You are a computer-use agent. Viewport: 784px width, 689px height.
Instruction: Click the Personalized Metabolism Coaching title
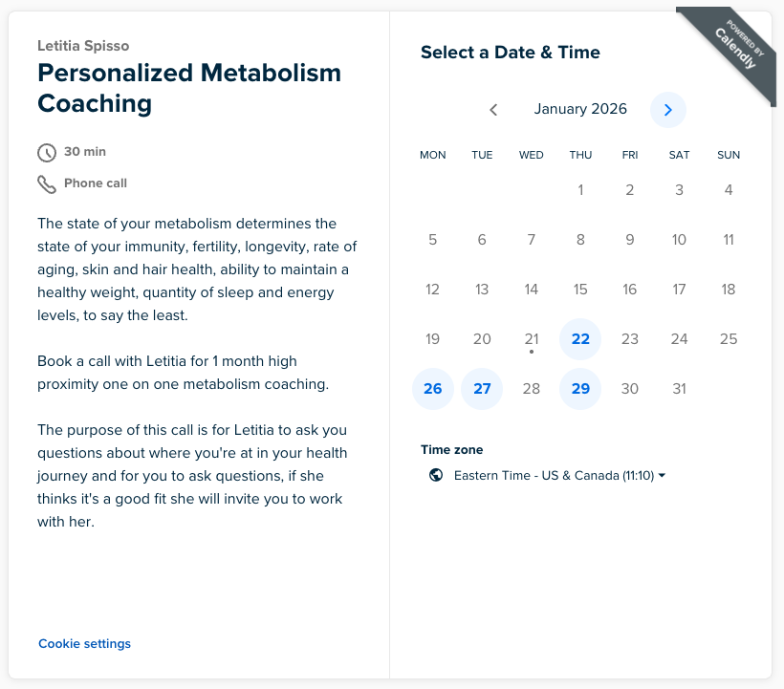pos(189,88)
